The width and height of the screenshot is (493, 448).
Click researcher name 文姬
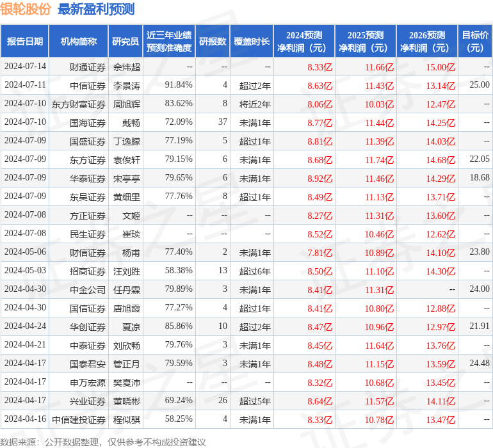tap(131, 216)
